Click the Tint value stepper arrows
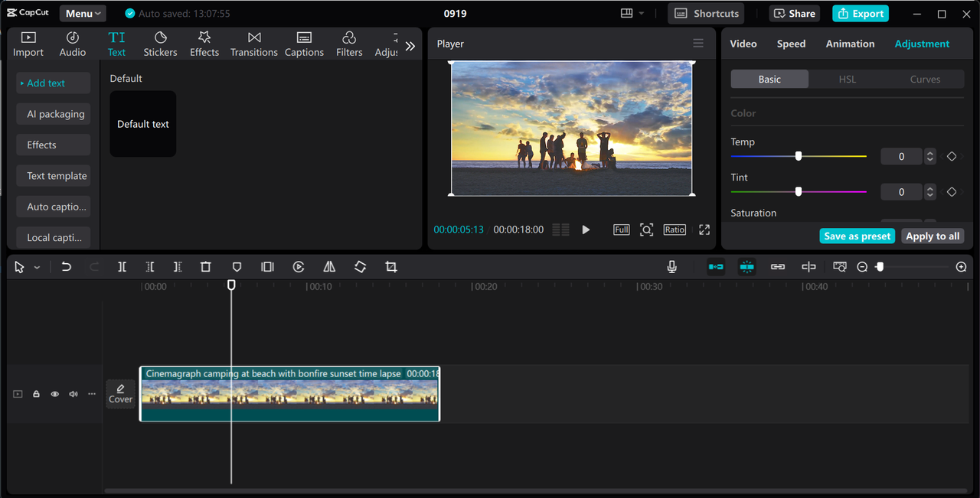 pos(930,192)
